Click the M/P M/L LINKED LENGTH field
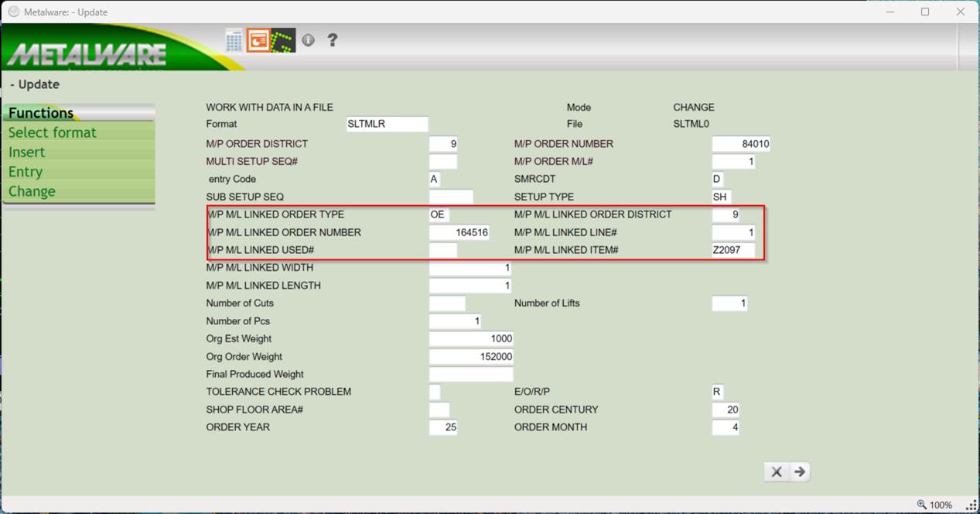 (x=470, y=286)
